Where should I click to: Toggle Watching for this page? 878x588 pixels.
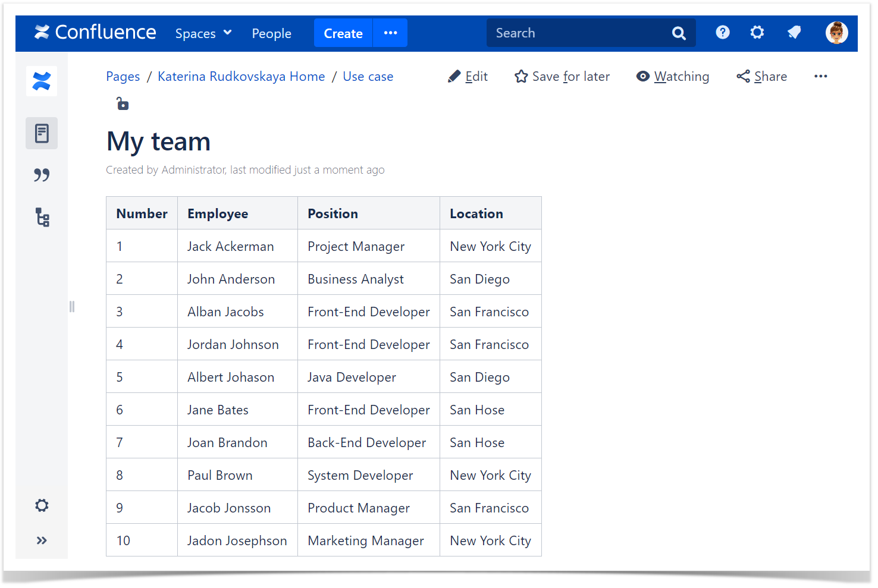[673, 77]
